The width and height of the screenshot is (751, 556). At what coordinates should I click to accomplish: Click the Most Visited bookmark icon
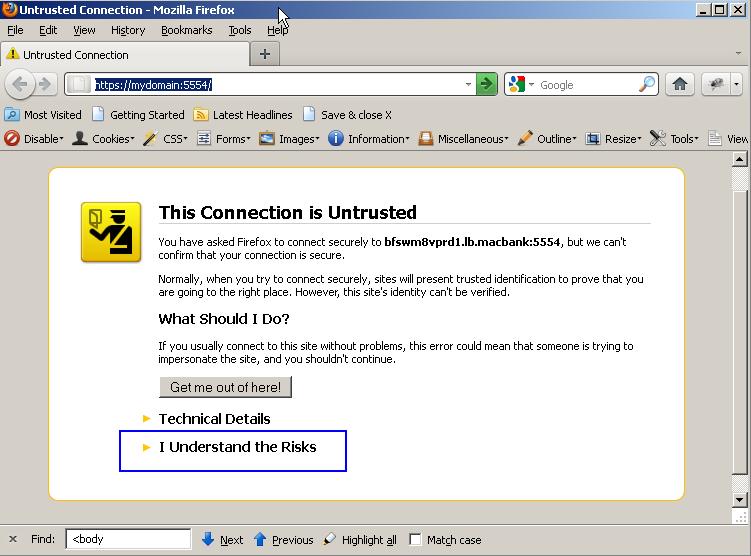pos(11,114)
